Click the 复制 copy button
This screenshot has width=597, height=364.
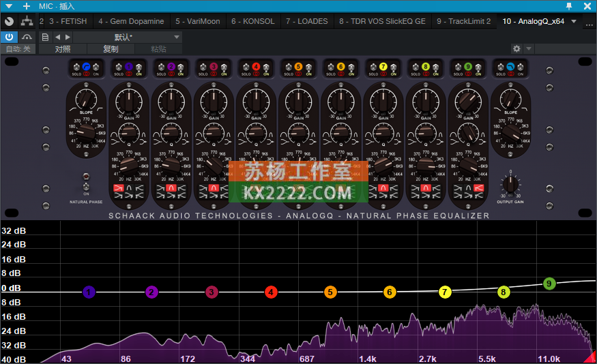point(111,49)
